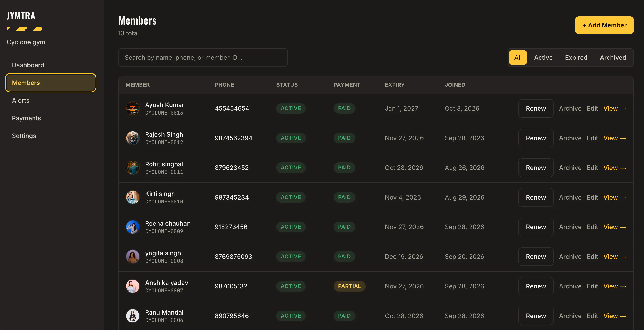Click the ACTIVE status badge for Ayush Kumar
644x330 pixels.
click(291, 108)
